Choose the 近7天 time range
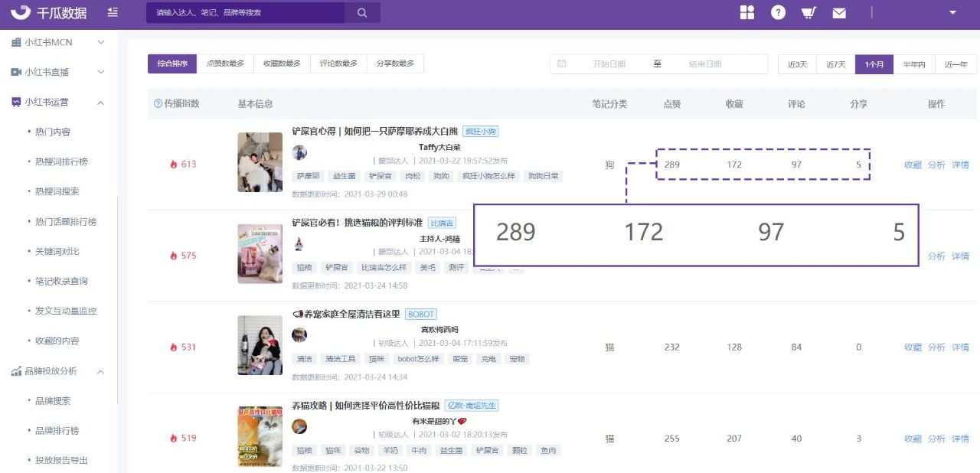 pyautogui.click(x=836, y=64)
